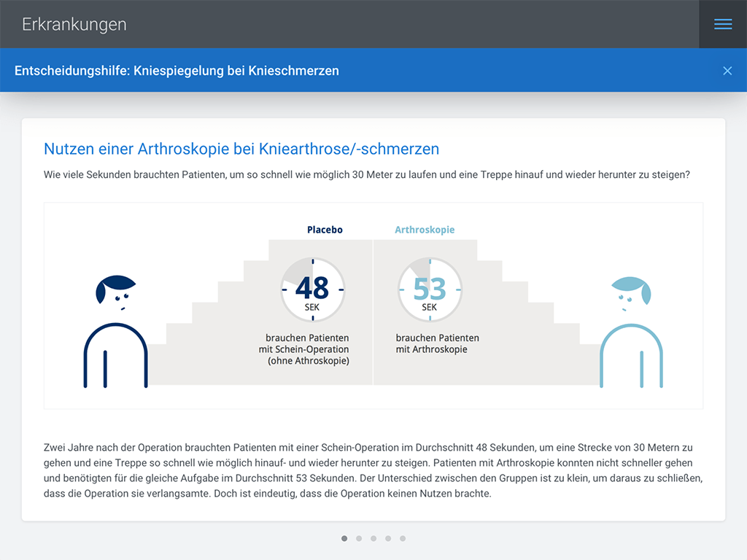Click the mit Arthroskopie caption under the 53

point(437,343)
